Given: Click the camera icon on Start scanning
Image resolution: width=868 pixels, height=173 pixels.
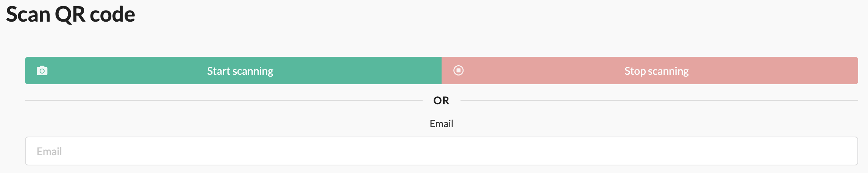Looking at the screenshot, I should pos(42,71).
